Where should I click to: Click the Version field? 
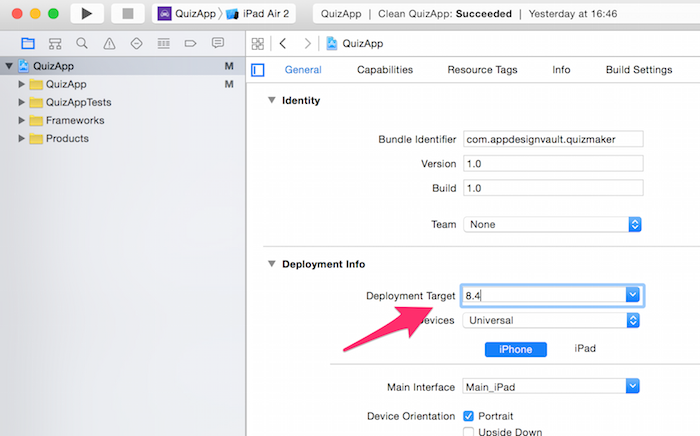pos(553,164)
